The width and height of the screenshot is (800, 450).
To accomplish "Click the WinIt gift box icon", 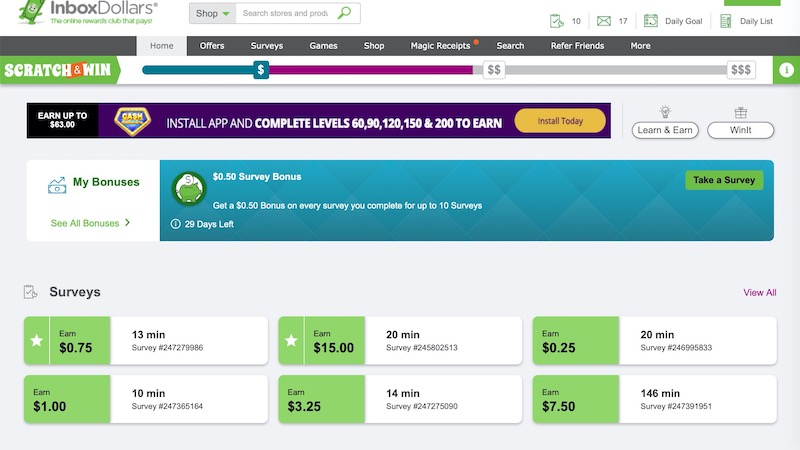I will 740,112.
